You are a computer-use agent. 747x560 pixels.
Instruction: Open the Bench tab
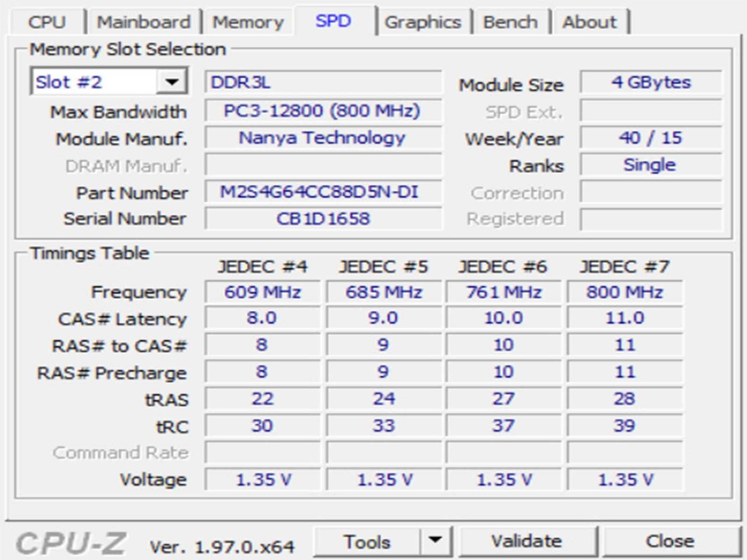pos(510,22)
